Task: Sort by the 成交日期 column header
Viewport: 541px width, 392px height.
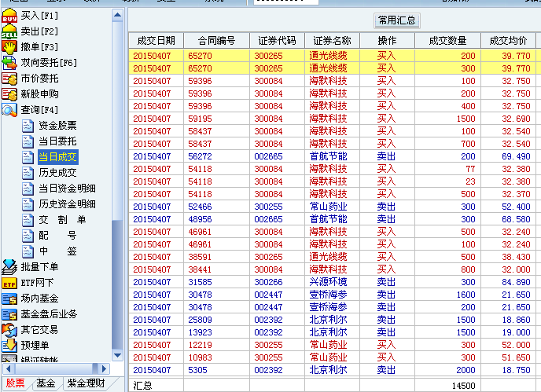Action: 156,41
